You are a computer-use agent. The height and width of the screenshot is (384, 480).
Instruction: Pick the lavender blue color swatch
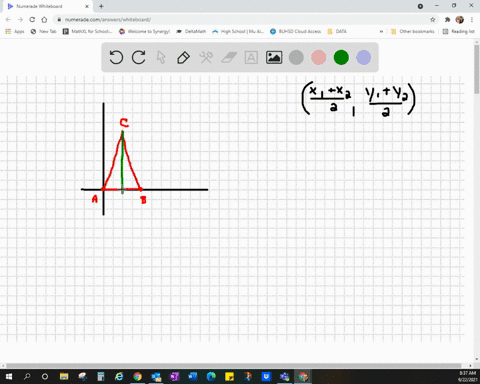pyautogui.click(x=363, y=57)
